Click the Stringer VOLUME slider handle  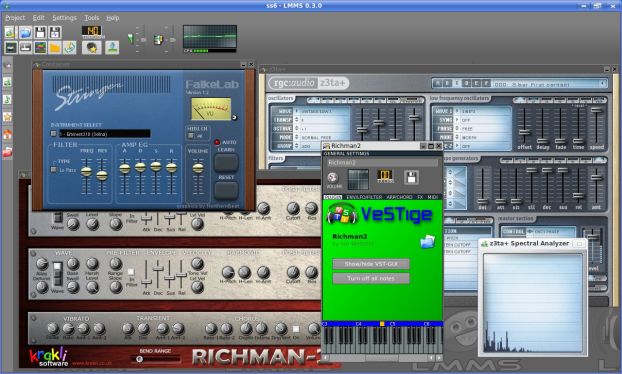198,168
